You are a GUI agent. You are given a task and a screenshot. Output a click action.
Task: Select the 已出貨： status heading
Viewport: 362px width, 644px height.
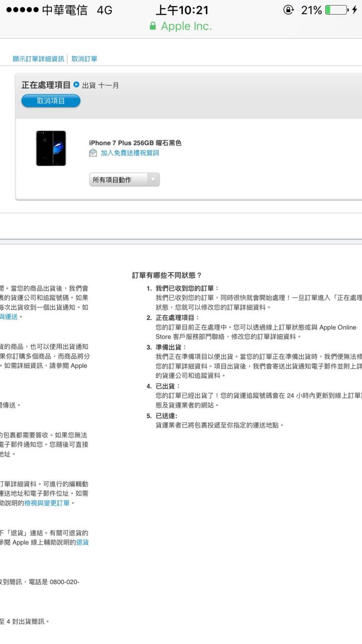pos(167,386)
